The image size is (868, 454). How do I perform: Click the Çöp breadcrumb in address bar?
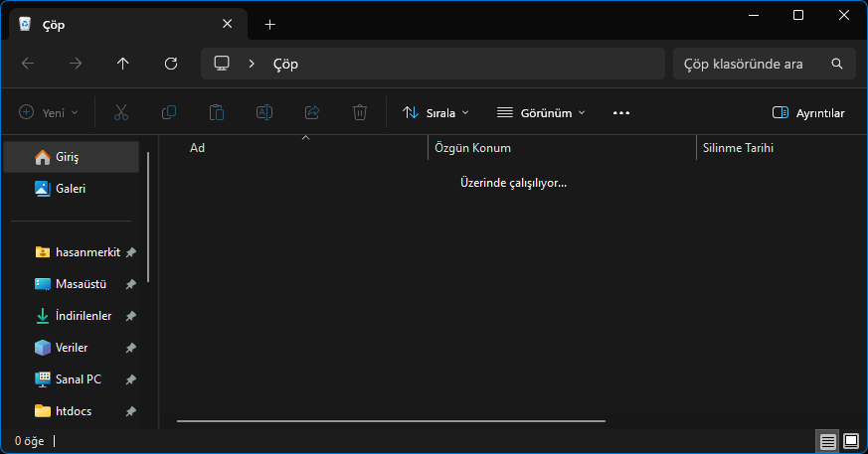pos(285,65)
